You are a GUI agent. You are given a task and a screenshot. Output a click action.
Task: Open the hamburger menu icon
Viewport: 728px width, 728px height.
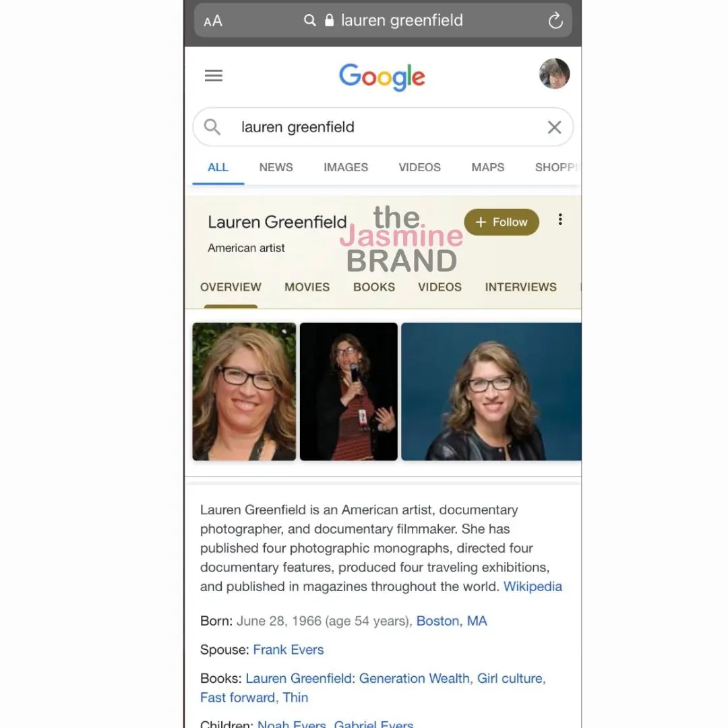click(x=214, y=75)
